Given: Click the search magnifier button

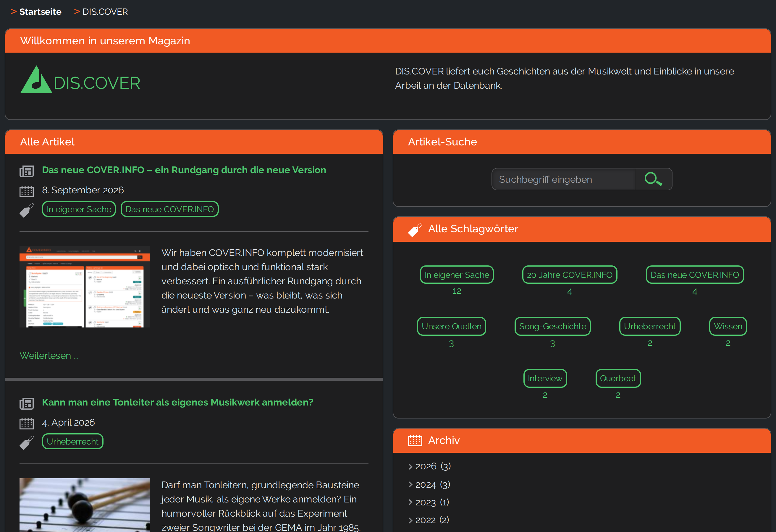Looking at the screenshot, I should tap(653, 179).
